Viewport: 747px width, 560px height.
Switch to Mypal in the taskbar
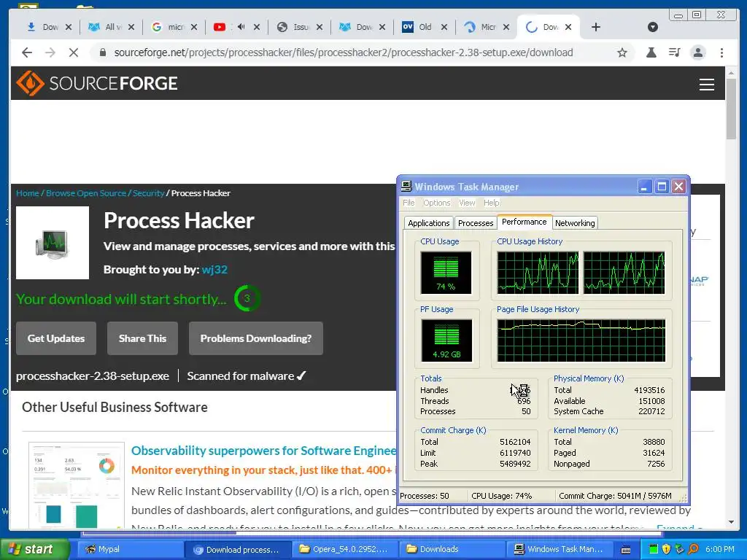tap(130, 550)
